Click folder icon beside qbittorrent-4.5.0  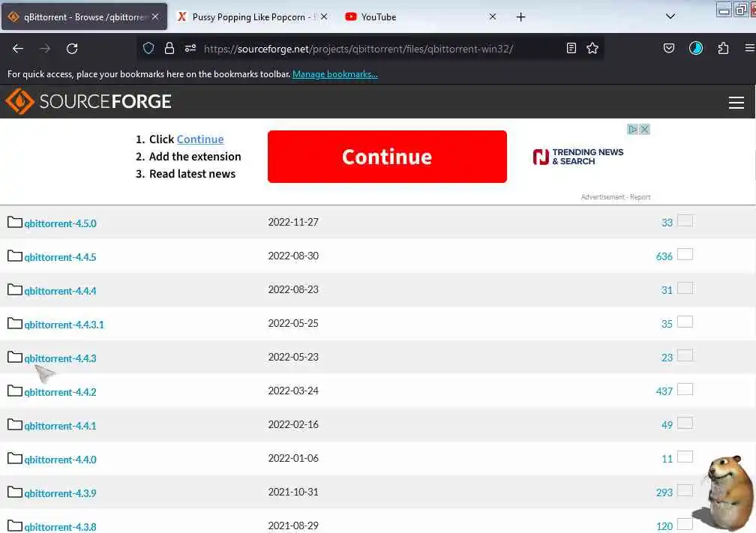coord(15,222)
